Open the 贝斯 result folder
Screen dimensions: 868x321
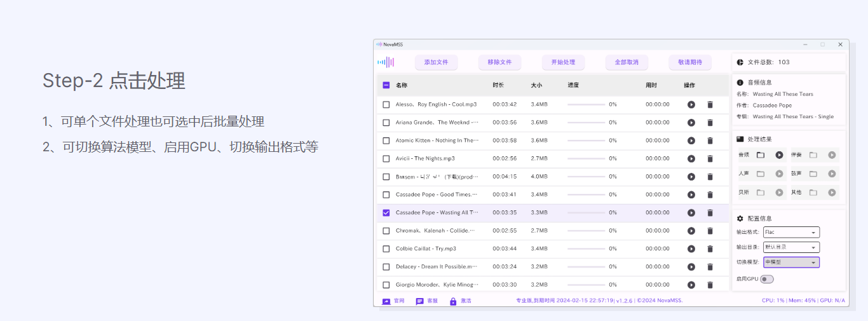[x=761, y=192]
